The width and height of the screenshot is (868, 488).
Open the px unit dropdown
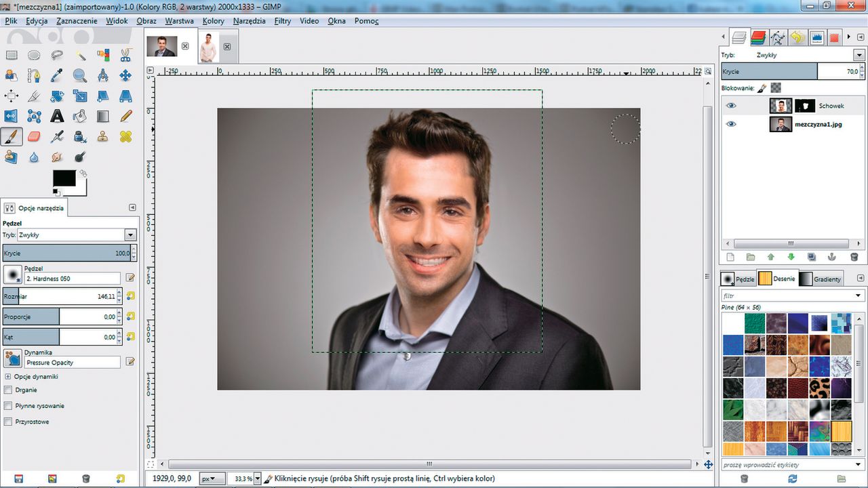point(212,479)
